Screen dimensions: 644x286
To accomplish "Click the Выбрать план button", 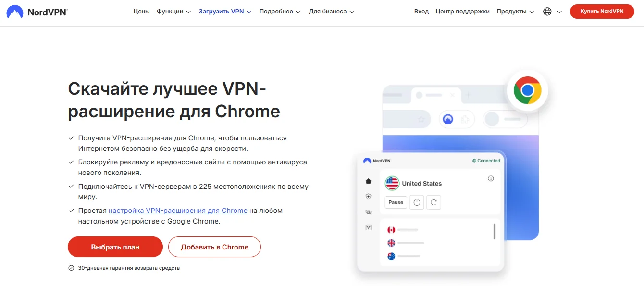I will 115,247.
